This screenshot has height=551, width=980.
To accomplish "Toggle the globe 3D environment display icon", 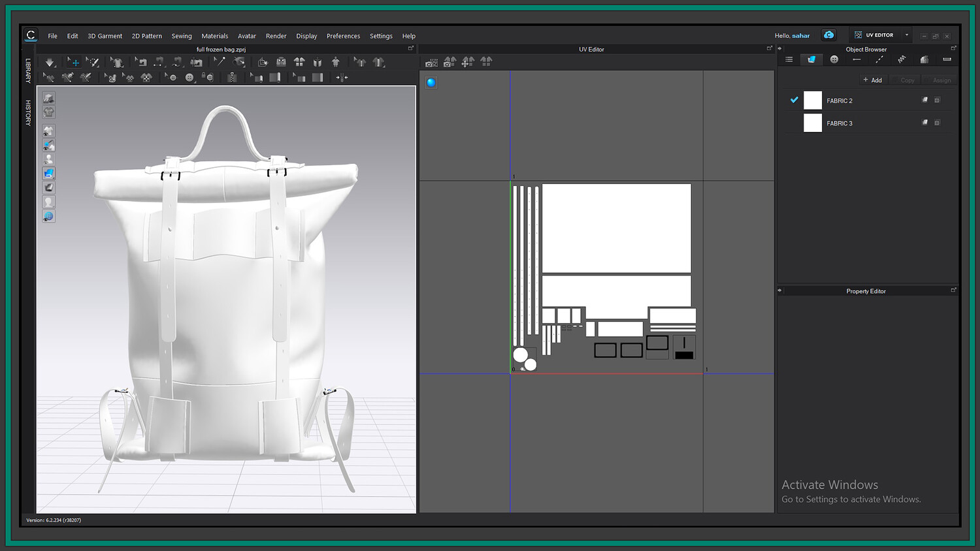I will tap(48, 217).
